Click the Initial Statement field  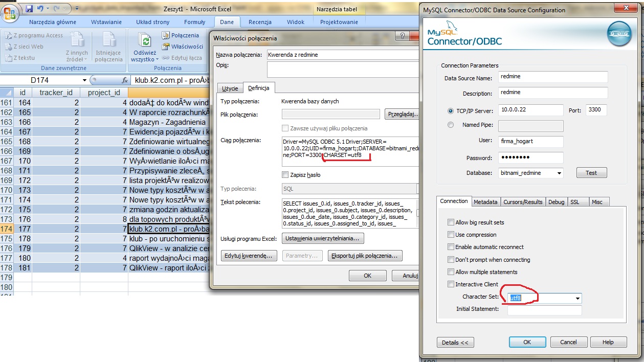545,310
